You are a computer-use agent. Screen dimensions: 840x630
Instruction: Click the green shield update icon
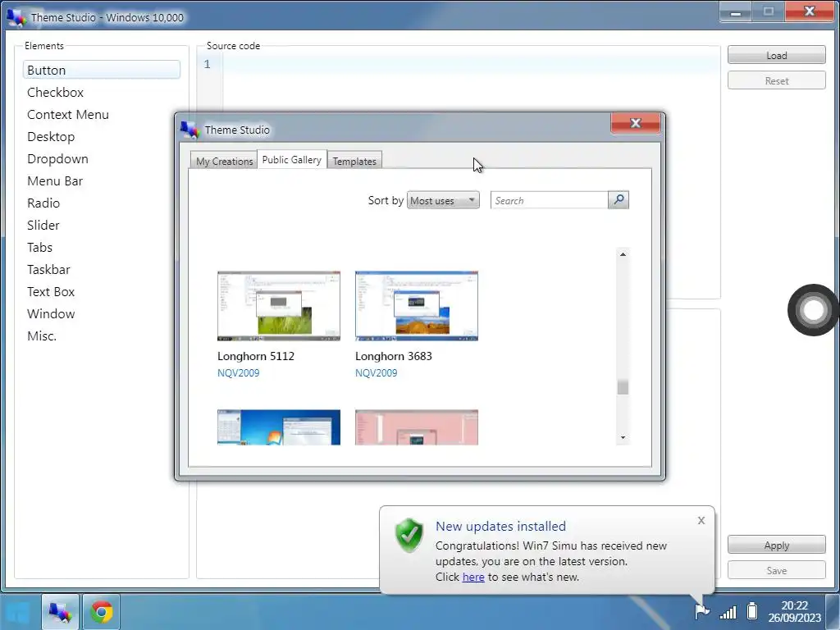click(409, 535)
